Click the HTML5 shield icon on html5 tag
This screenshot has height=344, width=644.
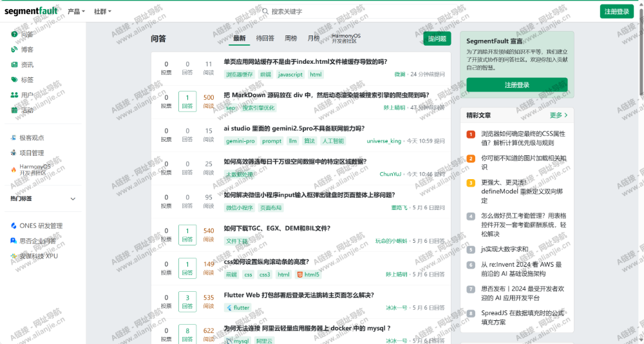click(x=300, y=274)
